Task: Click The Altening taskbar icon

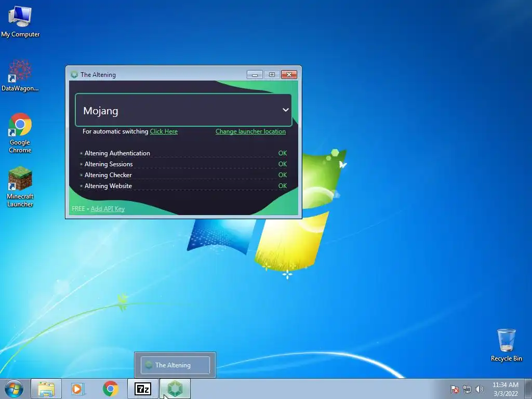Action: pos(175,389)
